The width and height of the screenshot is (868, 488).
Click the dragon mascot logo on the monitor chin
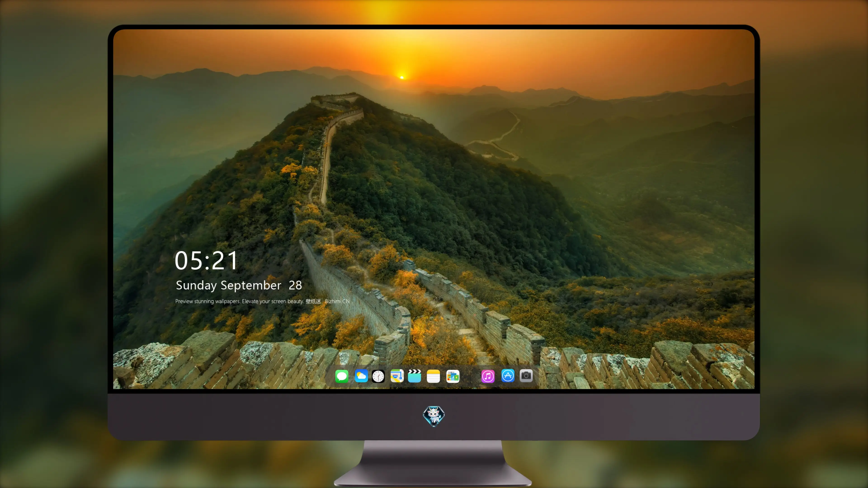tap(434, 416)
